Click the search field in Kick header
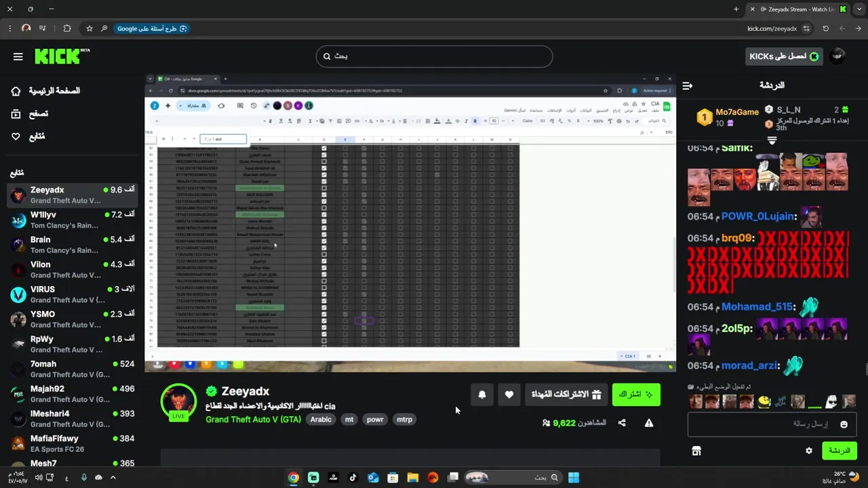Image resolution: width=868 pixels, height=488 pixels. click(434, 56)
